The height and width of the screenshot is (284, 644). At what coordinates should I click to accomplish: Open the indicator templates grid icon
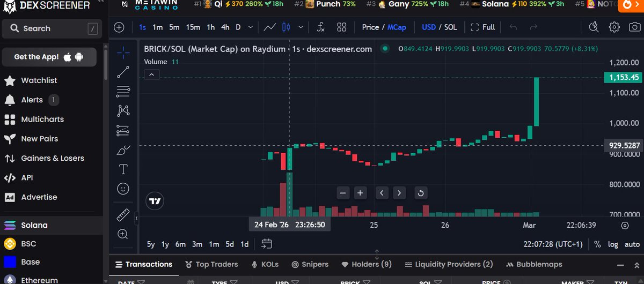click(341, 27)
